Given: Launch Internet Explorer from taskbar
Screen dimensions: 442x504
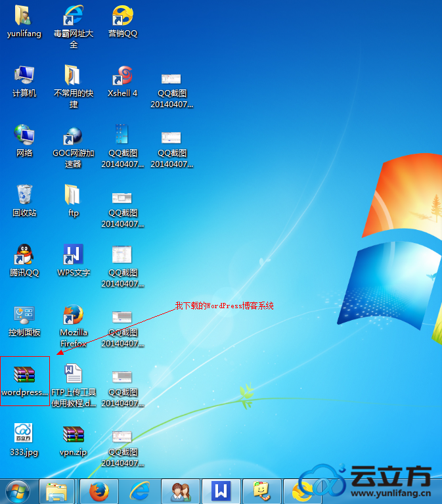Looking at the screenshot, I should tap(140, 492).
